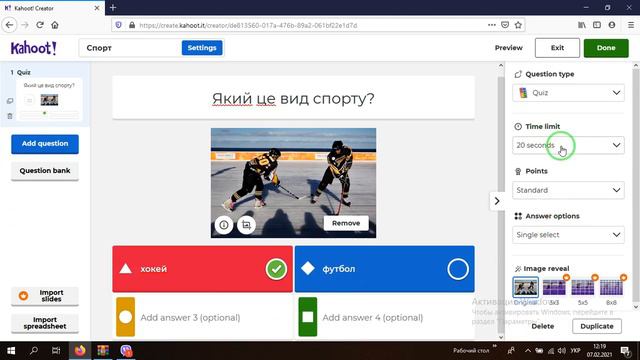Viewport: 640px width, 360px height.
Task: Open the Firefox hamburger menu
Action: (631, 25)
